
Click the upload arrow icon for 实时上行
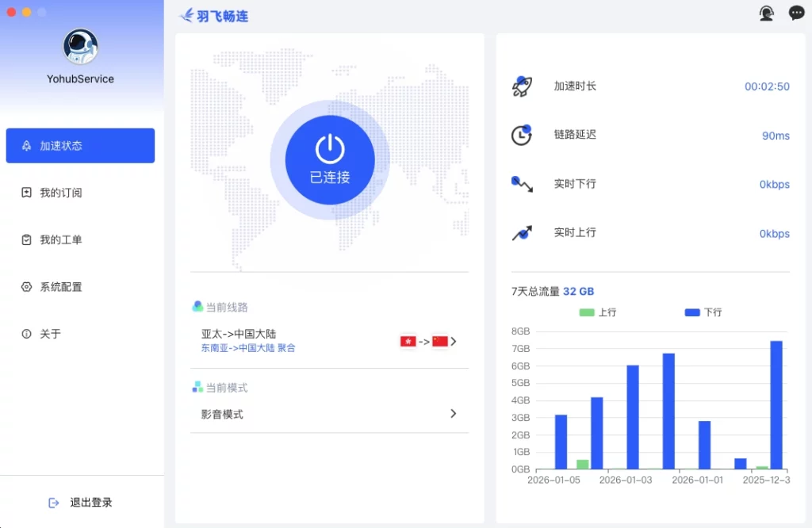pyautogui.click(x=521, y=231)
